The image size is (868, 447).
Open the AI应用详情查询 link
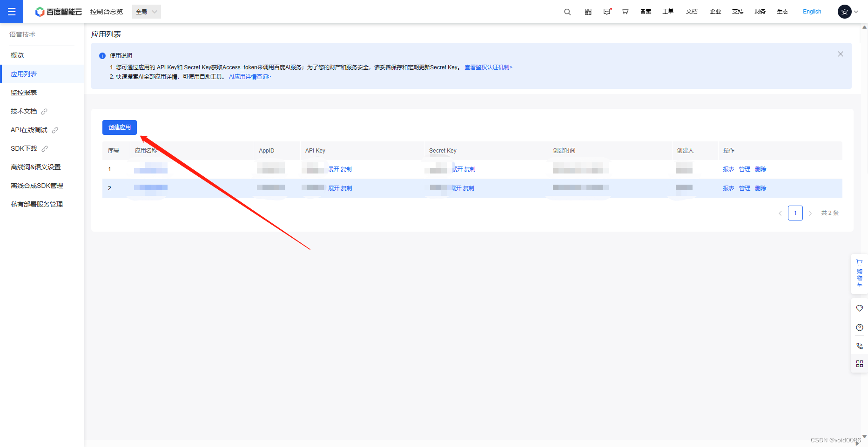[x=249, y=77]
